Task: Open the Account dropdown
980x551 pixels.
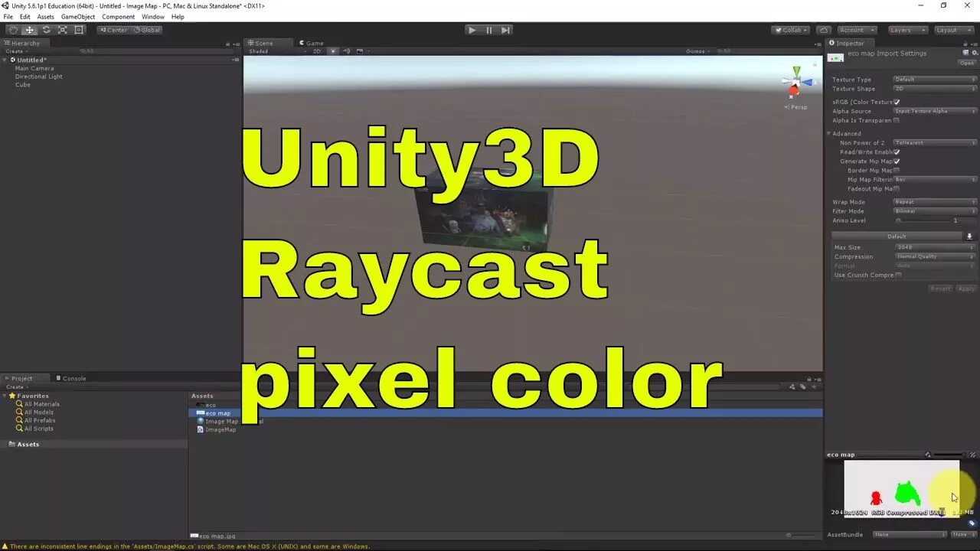Action: click(x=856, y=30)
